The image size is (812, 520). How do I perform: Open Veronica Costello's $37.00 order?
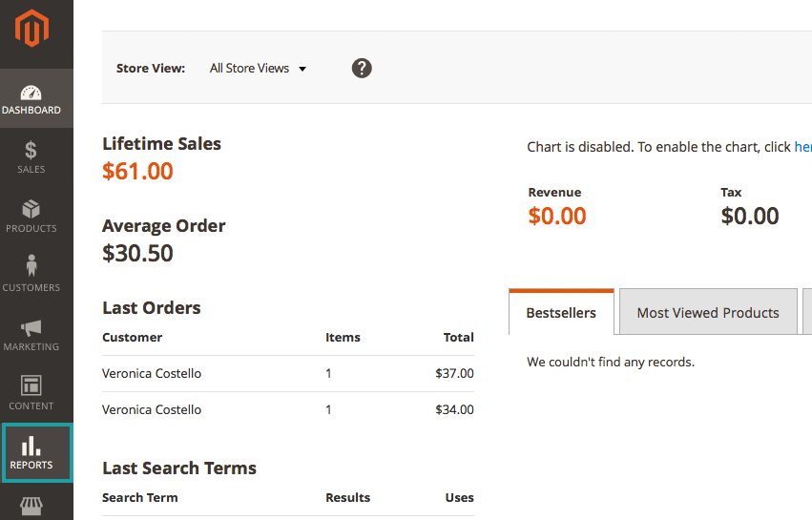coord(152,373)
